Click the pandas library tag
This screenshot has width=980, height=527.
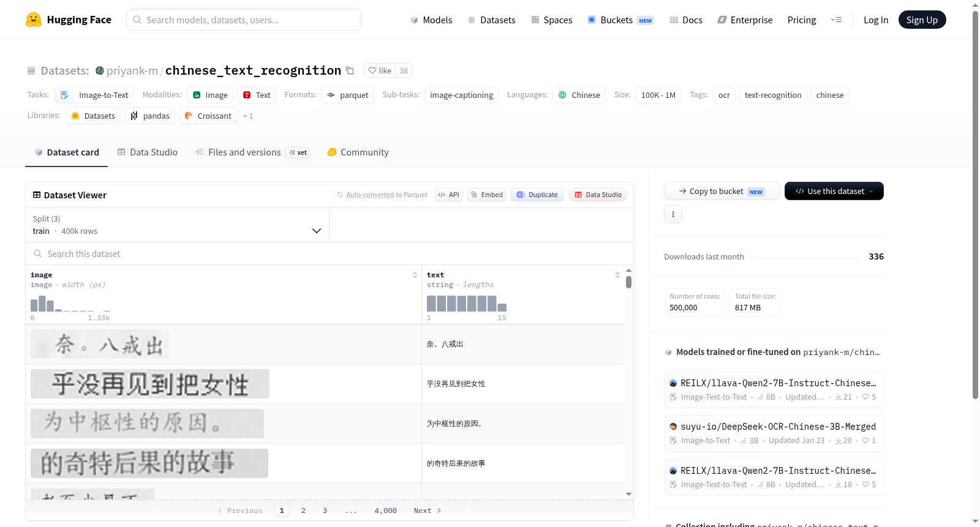click(x=150, y=116)
